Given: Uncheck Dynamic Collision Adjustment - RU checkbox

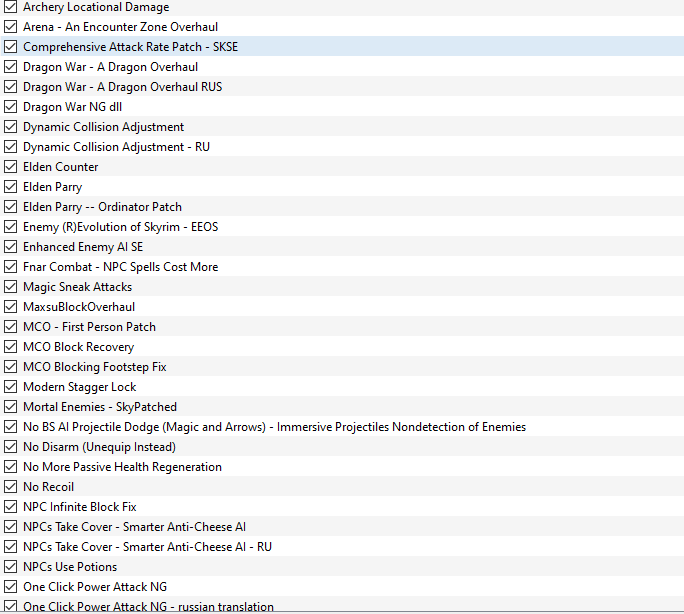Looking at the screenshot, I should (10, 147).
